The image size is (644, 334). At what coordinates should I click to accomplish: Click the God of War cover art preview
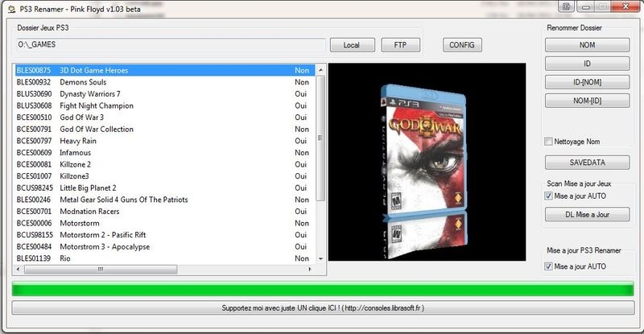427,162
